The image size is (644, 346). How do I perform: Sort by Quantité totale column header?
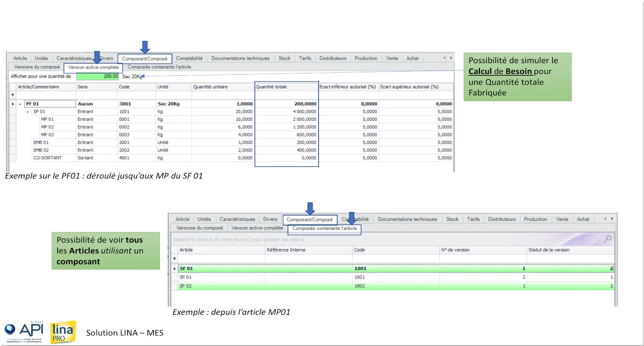(287, 87)
